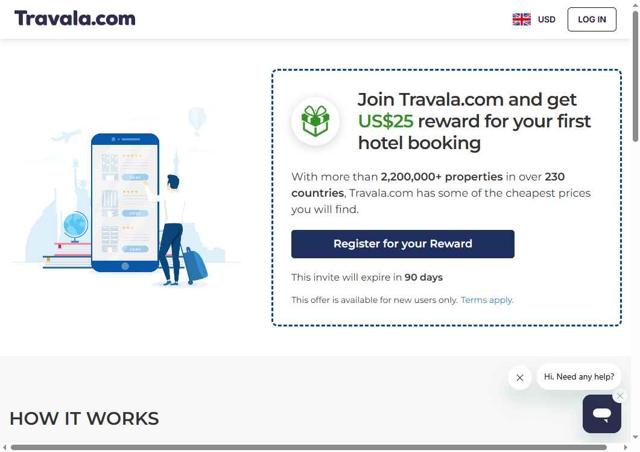This screenshot has height=452, width=640.
Task: Click the scroll-down arrow of vertical scrollbar
Action: (636, 438)
